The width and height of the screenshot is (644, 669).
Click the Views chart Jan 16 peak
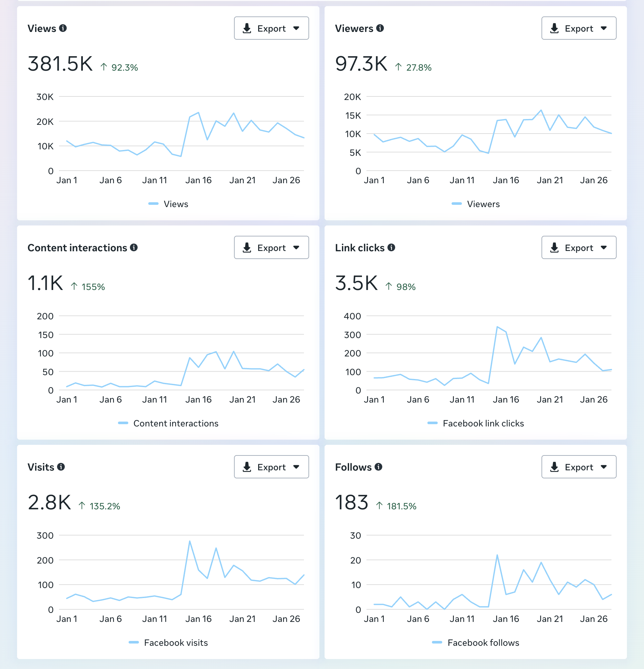click(199, 113)
